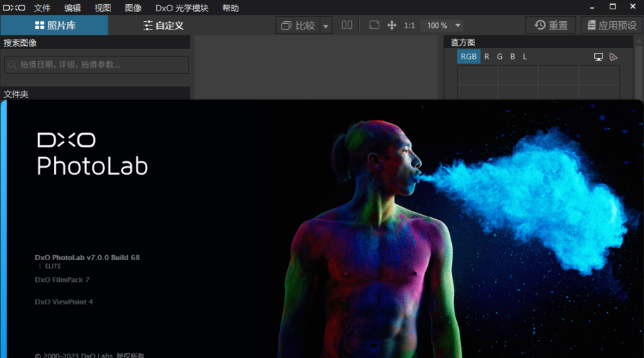Viewport: 644px width, 358px height.
Task: Click the 搜索图像 panel header
Action: click(95, 43)
